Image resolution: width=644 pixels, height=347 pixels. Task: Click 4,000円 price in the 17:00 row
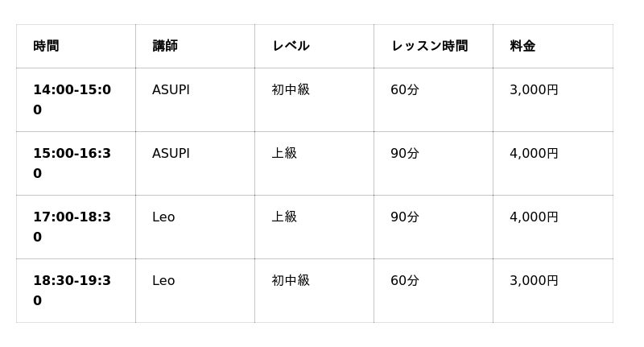(x=534, y=217)
